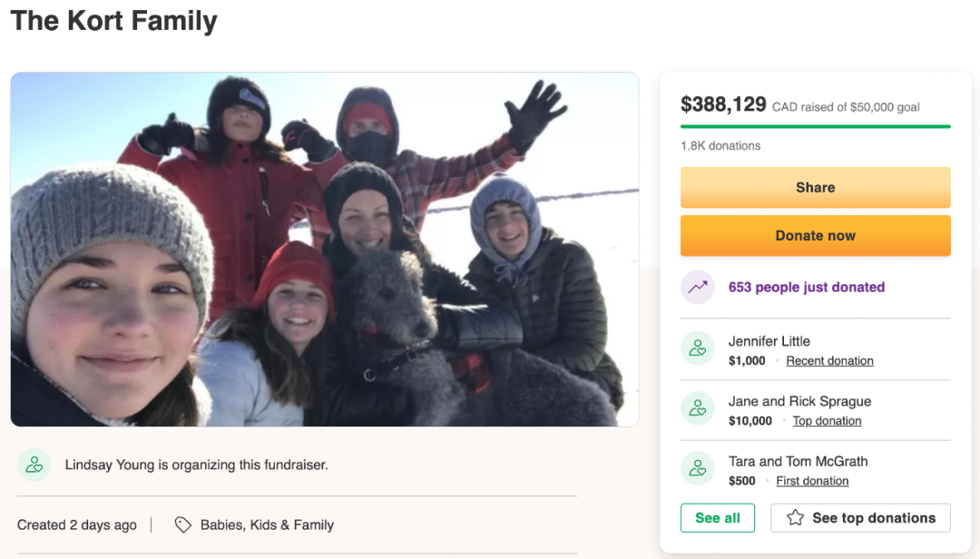Click the green fundraising progress bar

click(x=815, y=126)
